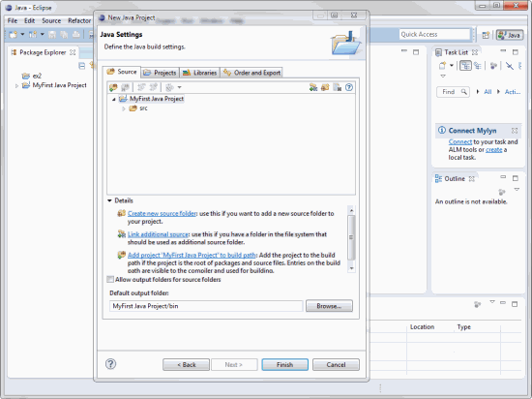Minimize the Outline view
Screen dimensions: 532x399
(x=503, y=177)
